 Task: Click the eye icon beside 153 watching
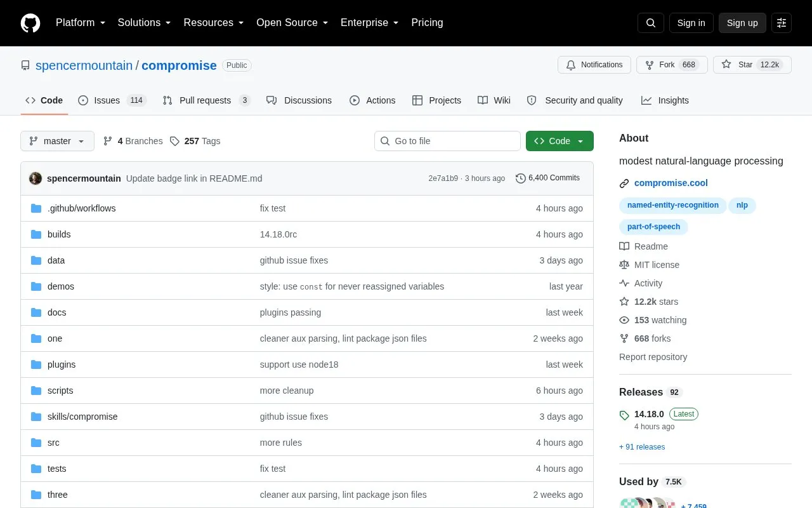coord(624,320)
